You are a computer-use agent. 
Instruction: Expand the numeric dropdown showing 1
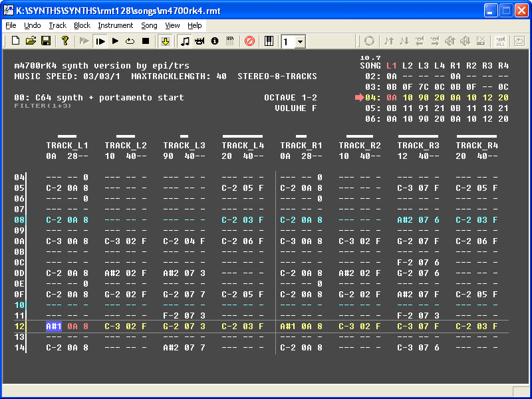(300, 42)
